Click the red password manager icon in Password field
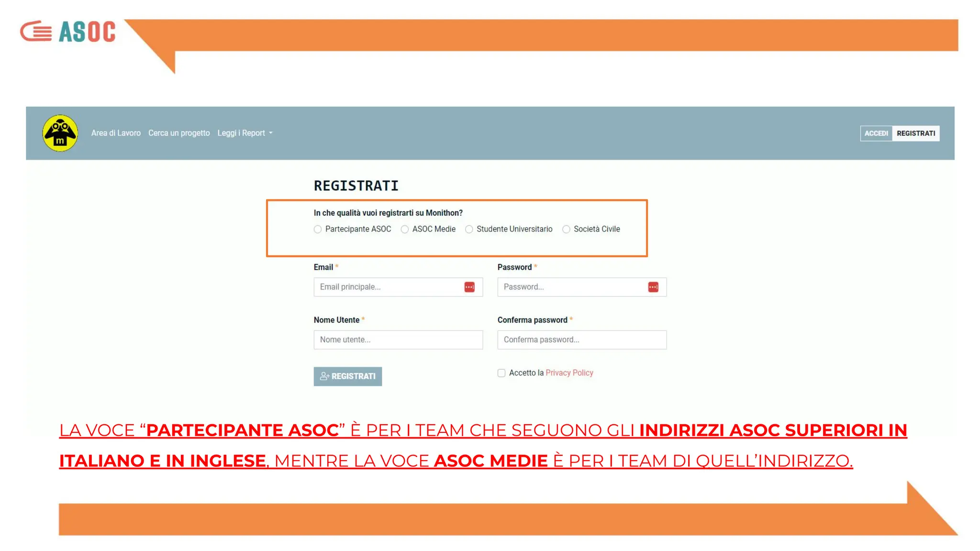Screen dimensions: 980x551 click(653, 287)
